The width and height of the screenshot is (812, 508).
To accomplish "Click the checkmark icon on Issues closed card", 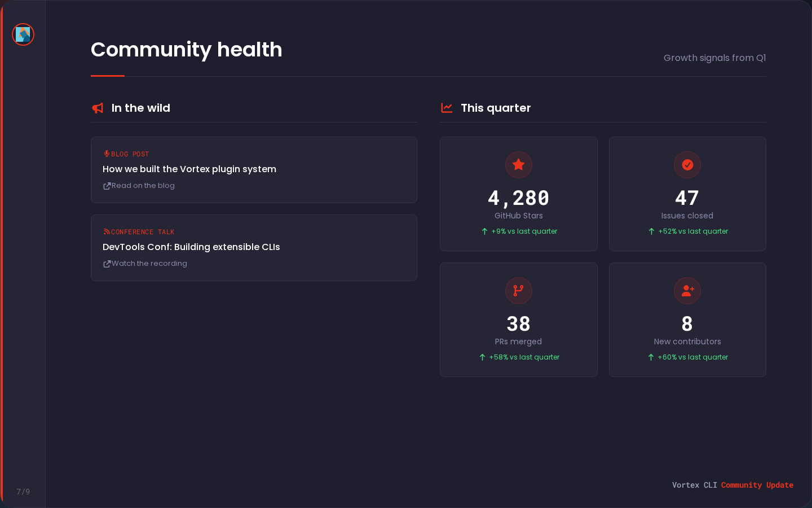I will coord(687,165).
